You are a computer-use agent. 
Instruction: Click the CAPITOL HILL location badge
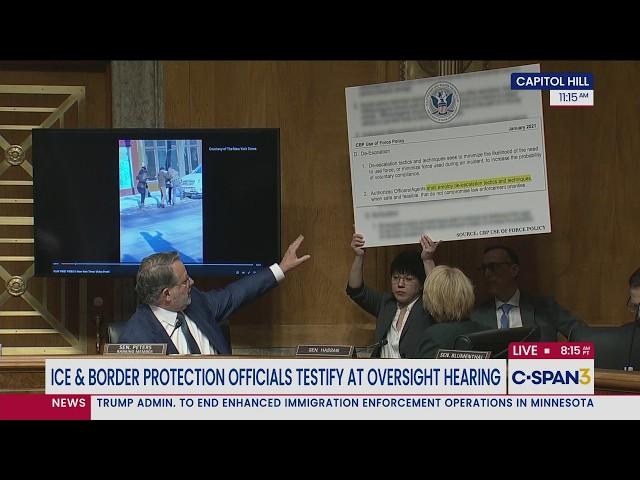tap(552, 81)
